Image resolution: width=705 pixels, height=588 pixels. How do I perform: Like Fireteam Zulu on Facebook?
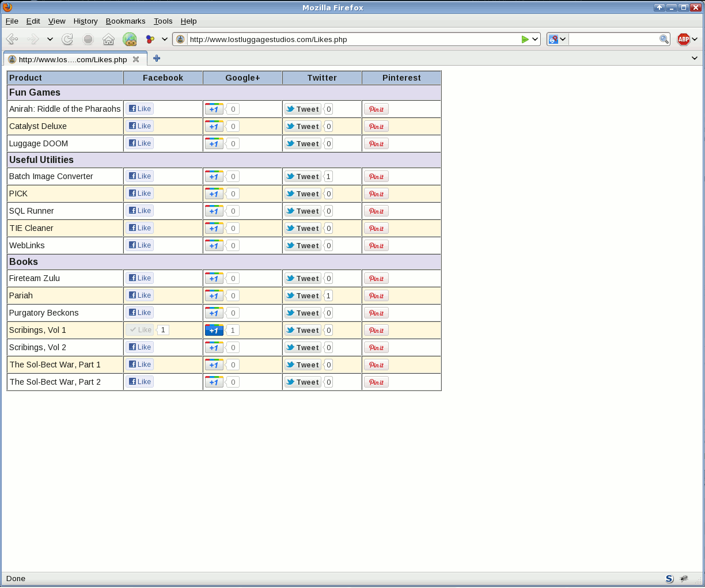coord(140,278)
